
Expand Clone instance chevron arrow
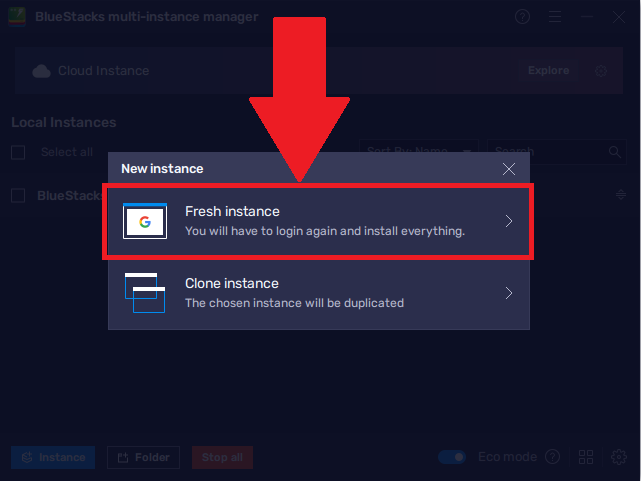pos(509,293)
